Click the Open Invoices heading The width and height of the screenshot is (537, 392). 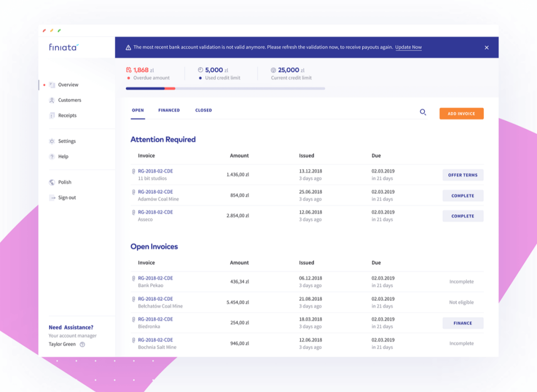click(154, 247)
